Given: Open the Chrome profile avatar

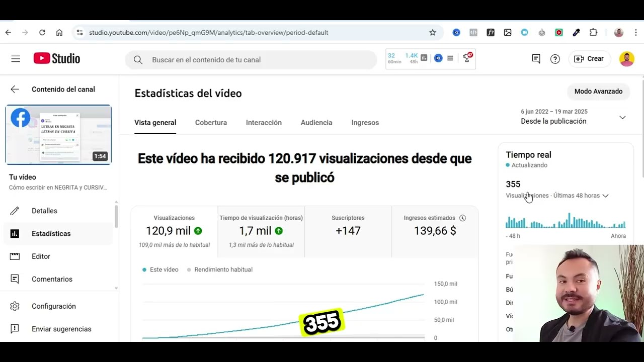Looking at the screenshot, I should (619, 33).
